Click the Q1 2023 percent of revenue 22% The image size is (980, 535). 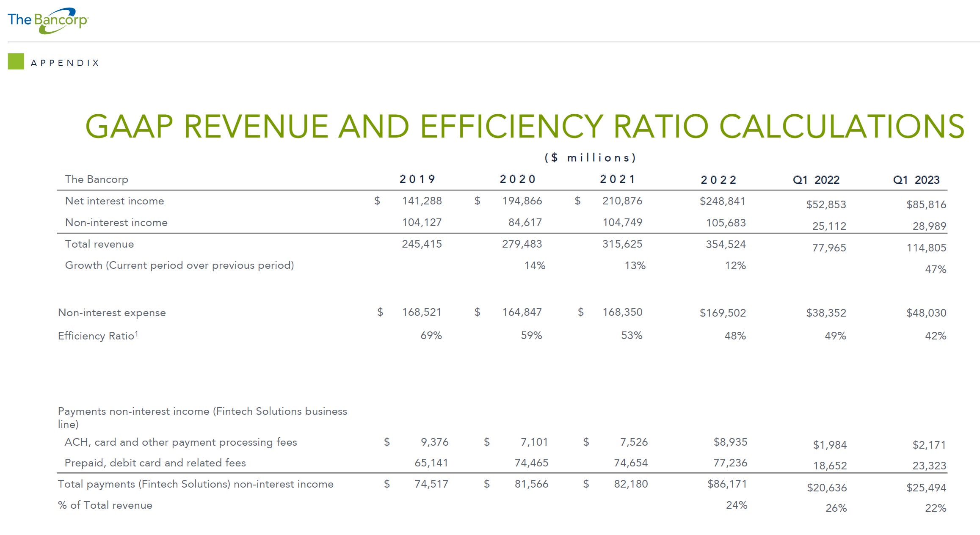(936, 508)
